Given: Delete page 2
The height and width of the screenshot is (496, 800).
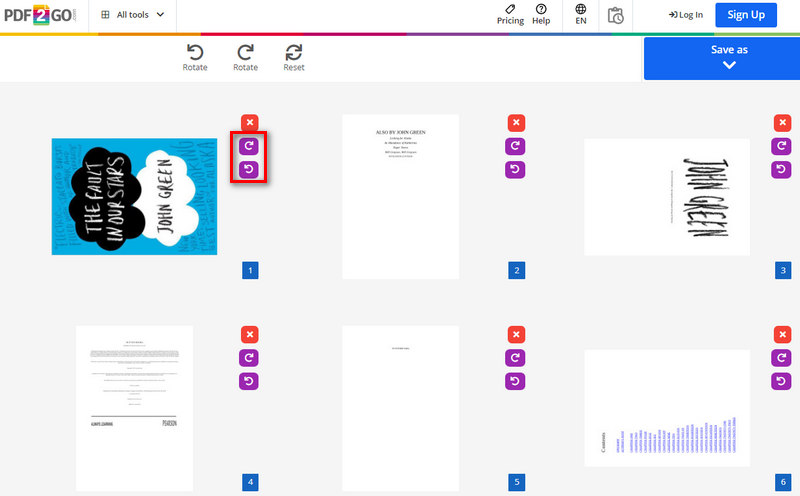Looking at the screenshot, I should pyautogui.click(x=516, y=122).
